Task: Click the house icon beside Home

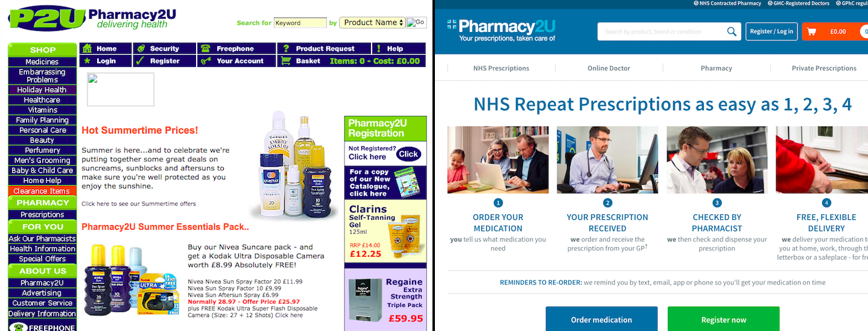Action: [87, 48]
